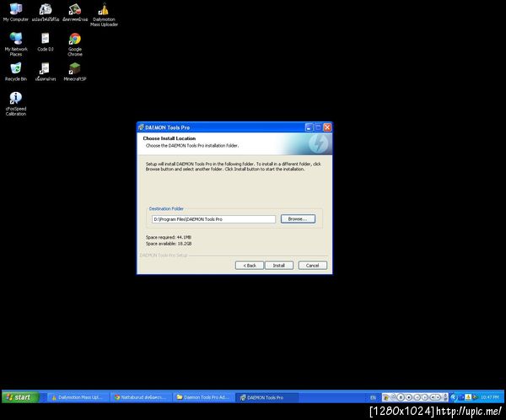Open My Network Places on the desktop
The image size is (506, 420).
pos(16,44)
